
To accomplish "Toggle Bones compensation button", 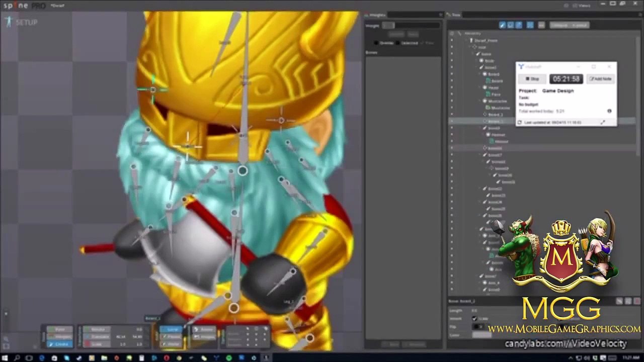I will pyautogui.click(x=205, y=329).
